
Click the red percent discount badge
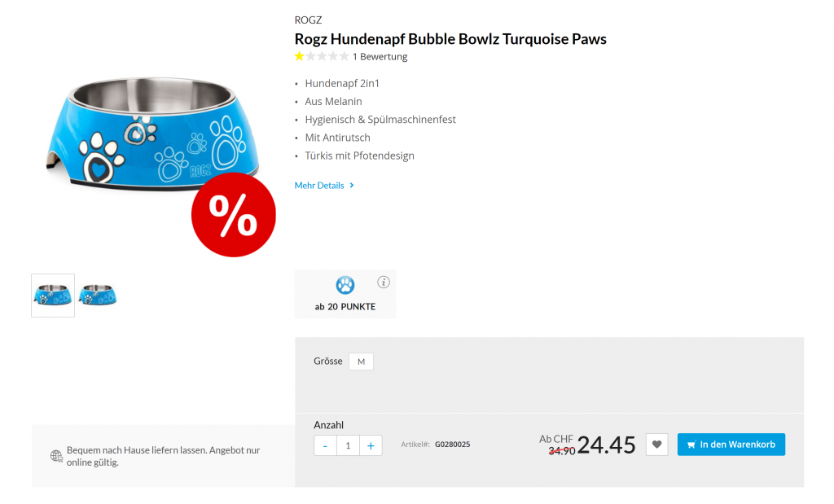[234, 214]
